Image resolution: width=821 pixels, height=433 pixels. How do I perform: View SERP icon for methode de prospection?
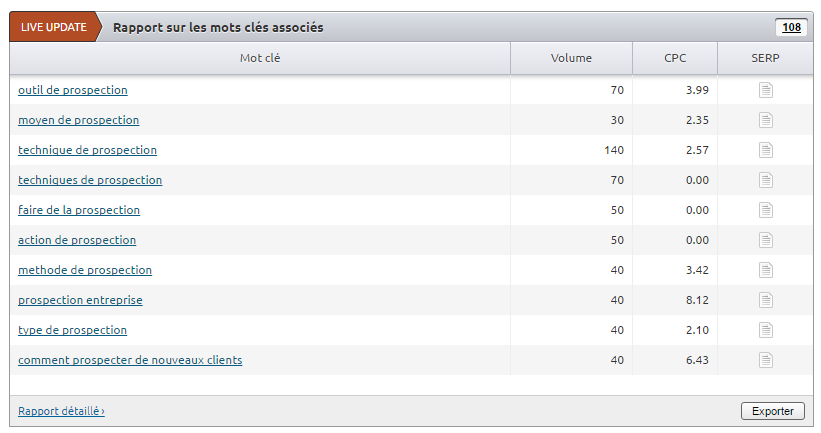766,270
